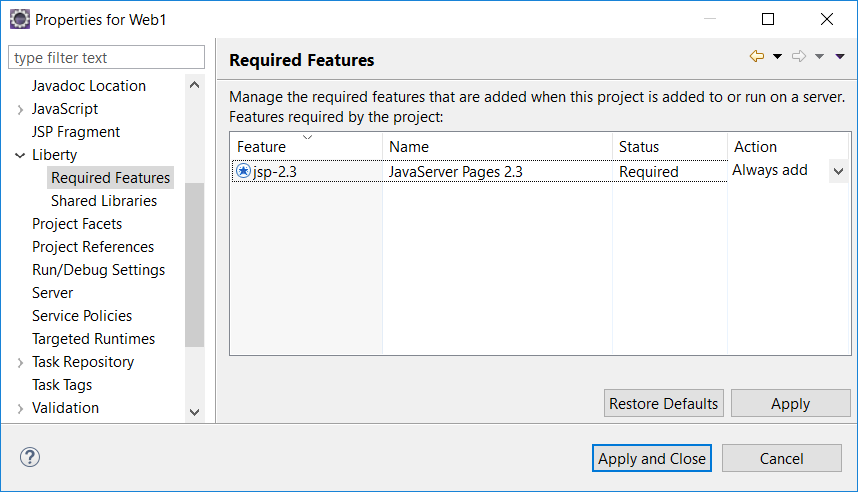Click the type filter text field

pyautogui.click(x=106, y=58)
